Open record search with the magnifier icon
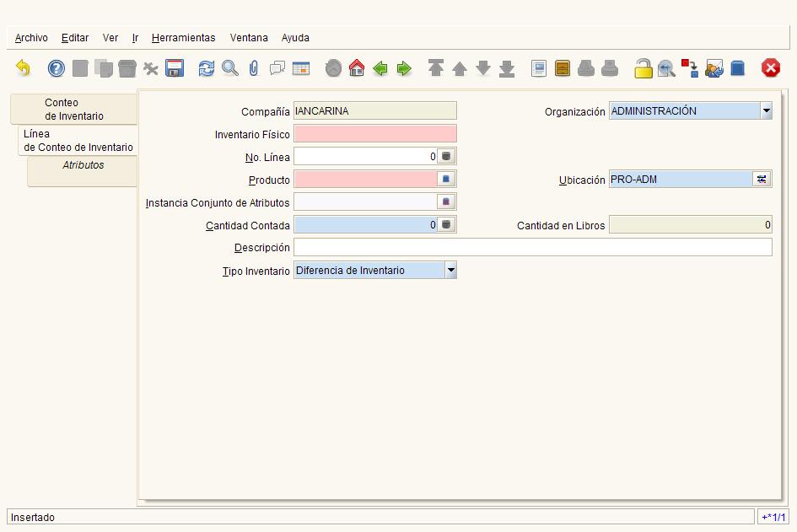The width and height of the screenshot is (797, 532). [x=229, y=68]
